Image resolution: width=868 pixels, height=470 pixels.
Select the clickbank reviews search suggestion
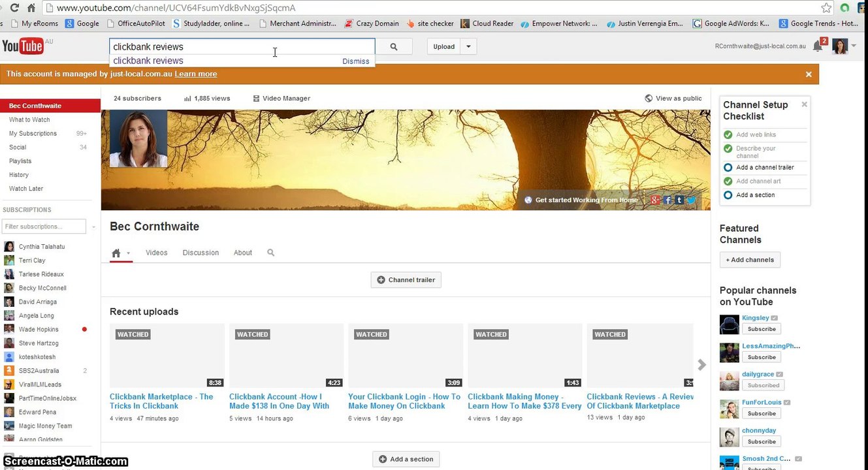pyautogui.click(x=148, y=61)
